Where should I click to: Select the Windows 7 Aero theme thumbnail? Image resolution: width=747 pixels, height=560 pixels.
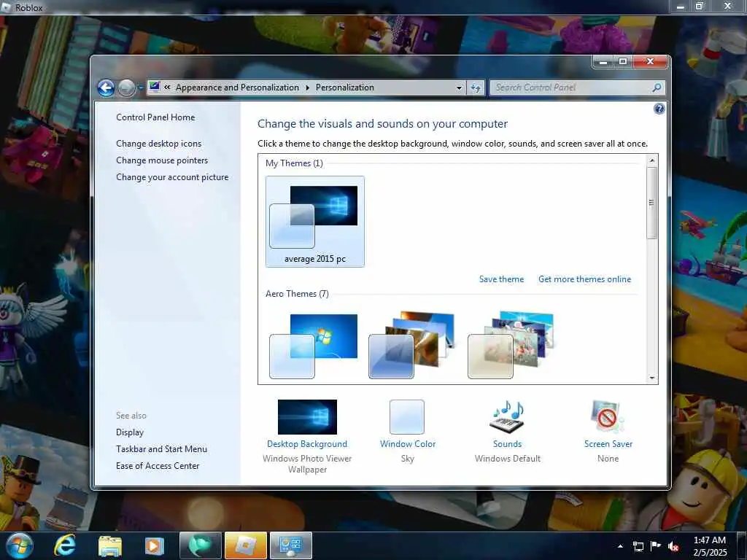coord(314,346)
